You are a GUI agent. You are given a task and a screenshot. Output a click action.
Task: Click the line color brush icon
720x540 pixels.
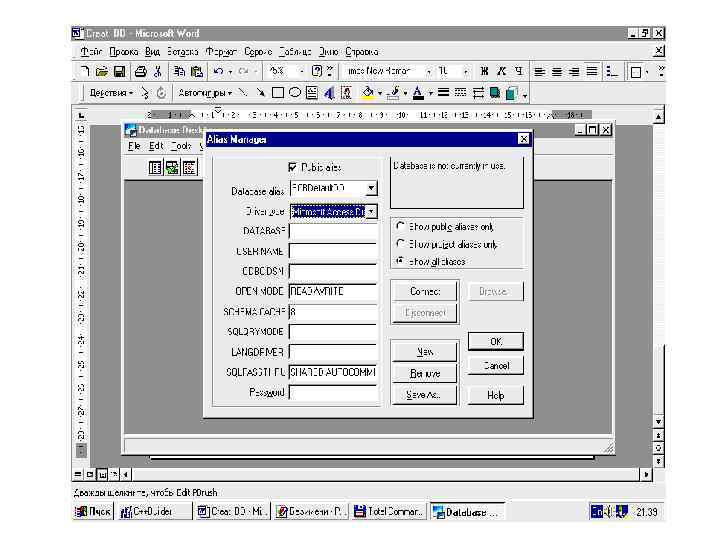pyautogui.click(x=394, y=93)
